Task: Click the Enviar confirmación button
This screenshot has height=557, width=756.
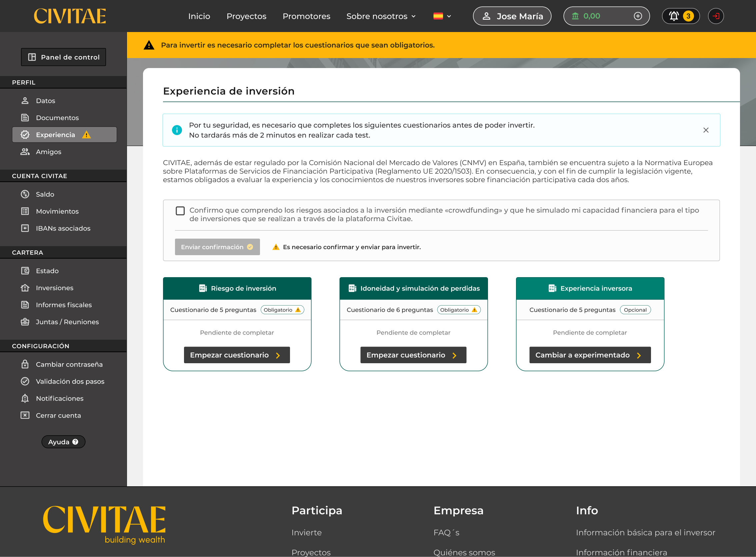Action: pyautogui.click(x=217, y=247)
